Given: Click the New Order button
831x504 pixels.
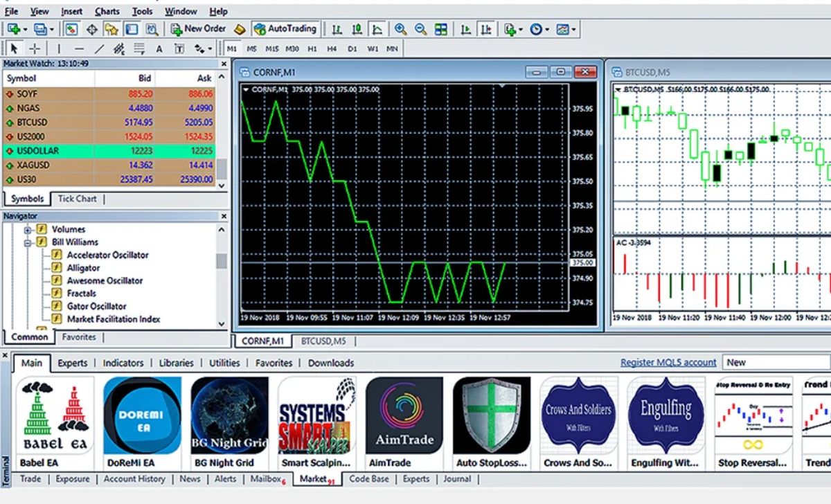Looking at the screenshot, I should pyautogui.click(x=198, y=29).
